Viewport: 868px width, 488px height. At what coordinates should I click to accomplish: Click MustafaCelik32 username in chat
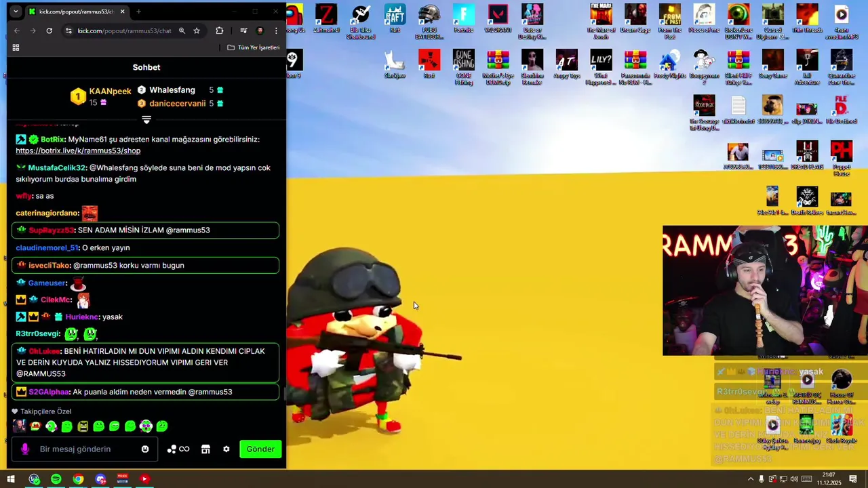pyautogui.click(x=57, y=167)
